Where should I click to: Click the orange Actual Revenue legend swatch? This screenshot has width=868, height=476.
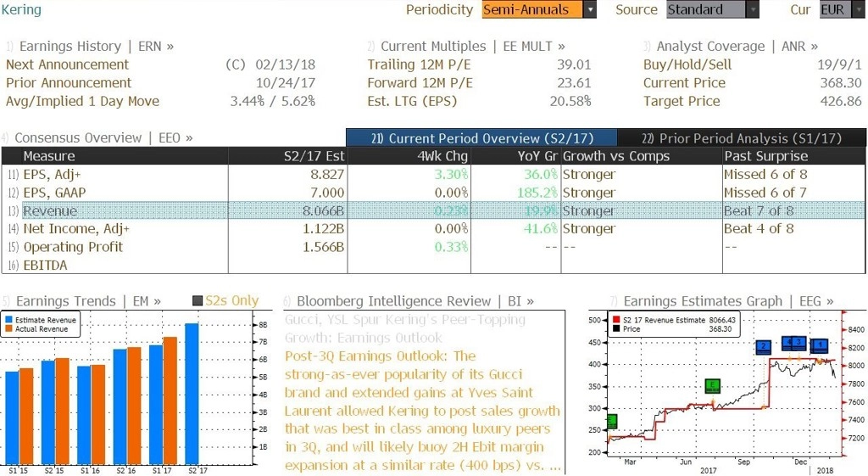(8, 328)
